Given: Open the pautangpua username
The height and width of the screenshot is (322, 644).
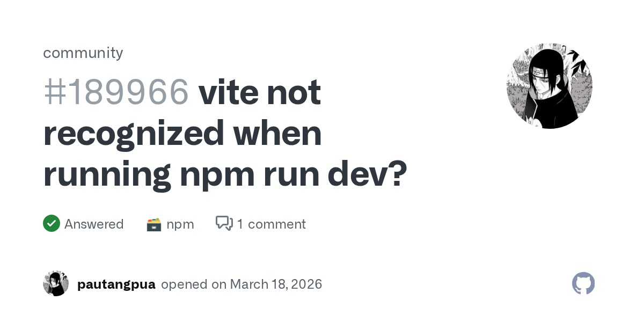Looking at the screenshot, I should click(x=116, y=284).
